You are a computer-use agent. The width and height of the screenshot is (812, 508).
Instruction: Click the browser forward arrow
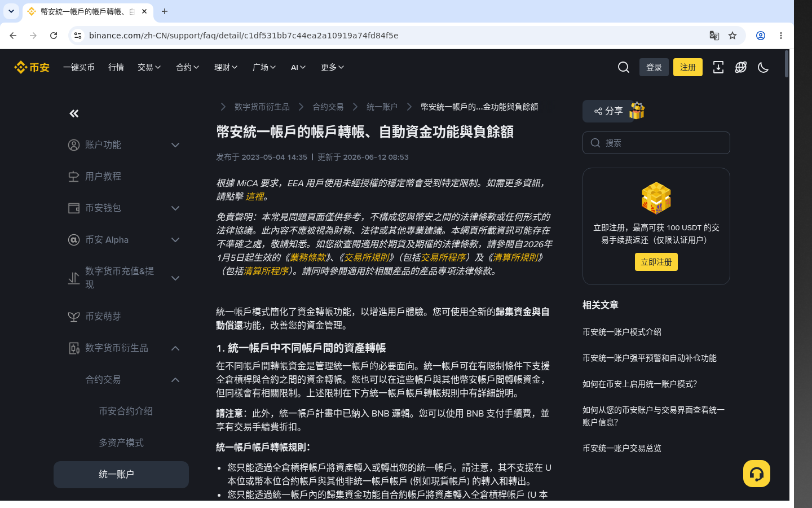(x=33, y=36)
